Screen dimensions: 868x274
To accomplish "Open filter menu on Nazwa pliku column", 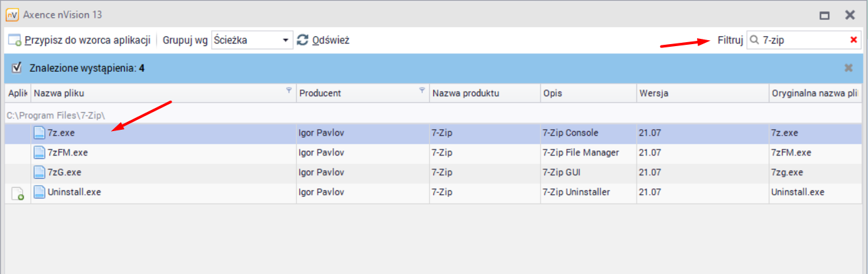I will point(288,91).
